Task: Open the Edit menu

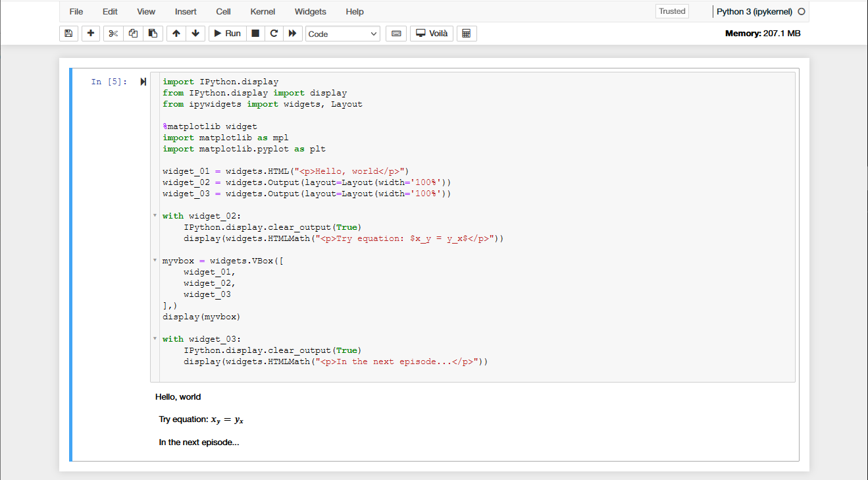Action: pyautogui.click(x=110, y=12)
